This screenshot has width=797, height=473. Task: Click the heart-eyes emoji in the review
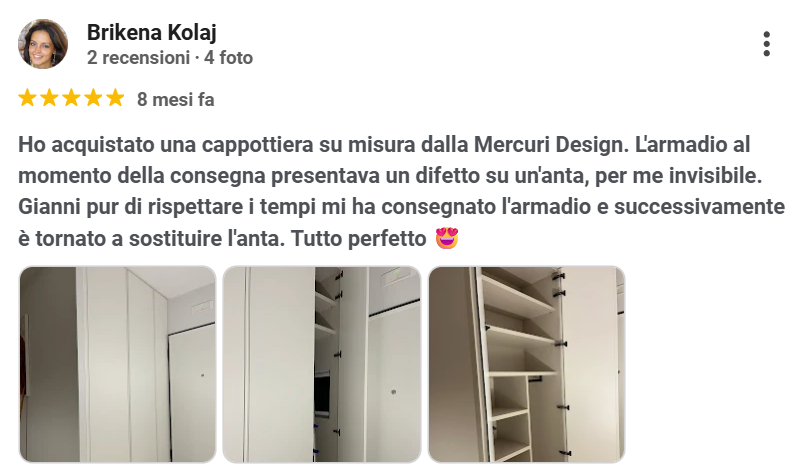click(447, 238)
